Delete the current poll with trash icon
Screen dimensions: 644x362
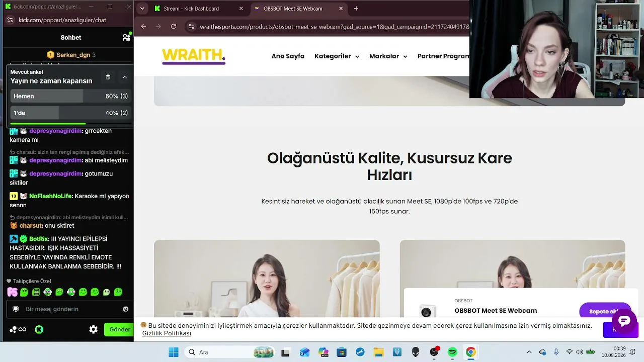[108, 77]
